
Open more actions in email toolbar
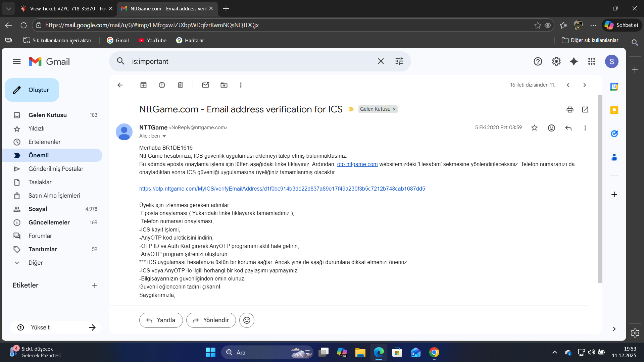(241, 85)
